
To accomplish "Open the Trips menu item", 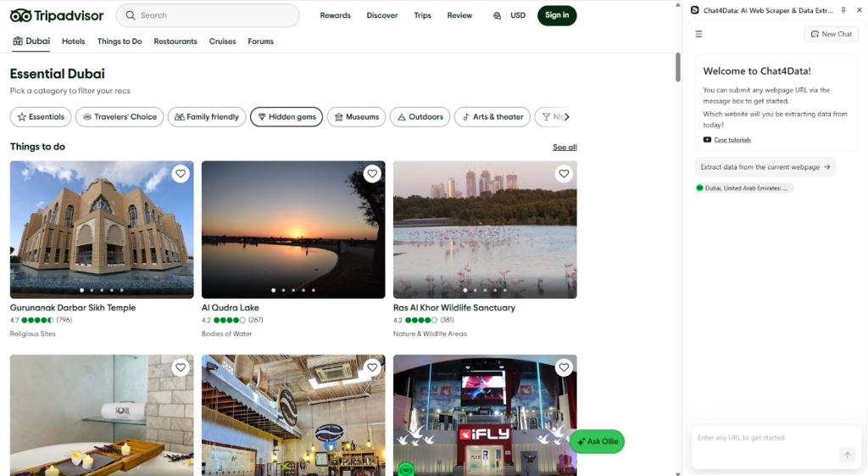I will (422, 15).
